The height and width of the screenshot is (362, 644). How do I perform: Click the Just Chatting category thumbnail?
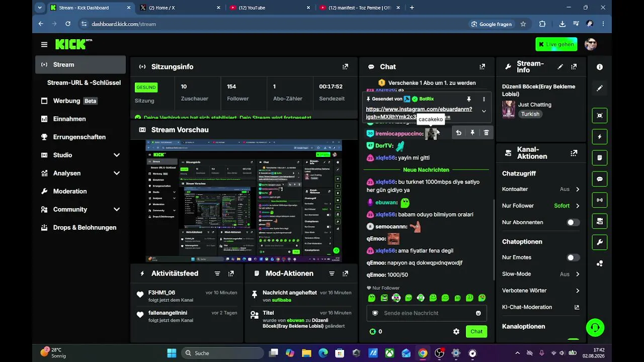coord(509,109)
